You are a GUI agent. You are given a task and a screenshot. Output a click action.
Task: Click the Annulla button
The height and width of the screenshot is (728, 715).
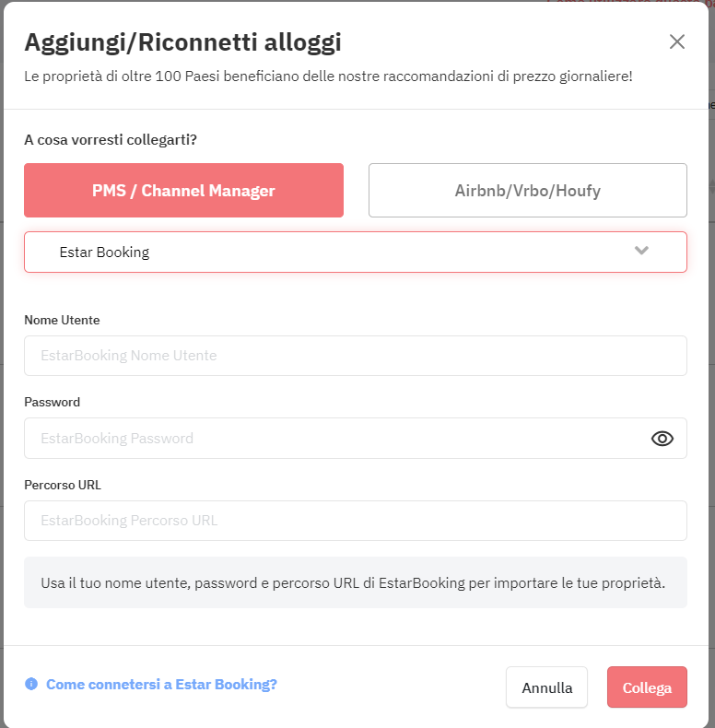click(547, 687)
